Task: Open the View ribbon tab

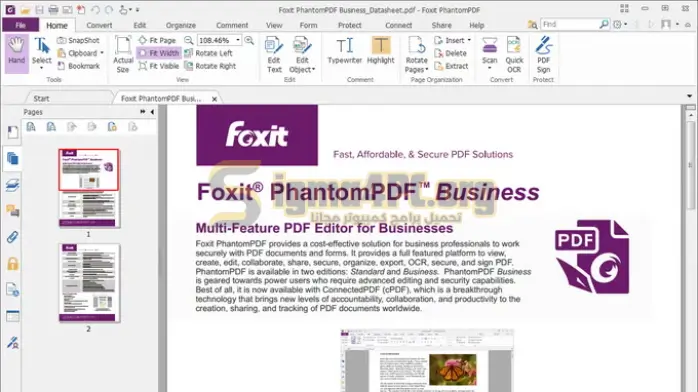Action: (274, 25)
